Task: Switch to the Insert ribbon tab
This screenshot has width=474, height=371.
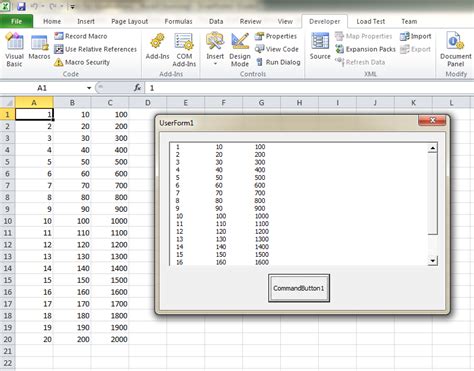Action: pos(86,21)
